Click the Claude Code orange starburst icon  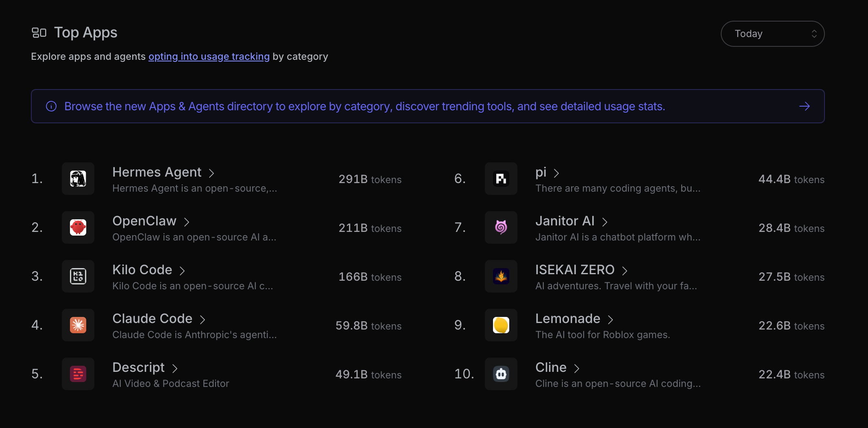(x=78, y=325)
